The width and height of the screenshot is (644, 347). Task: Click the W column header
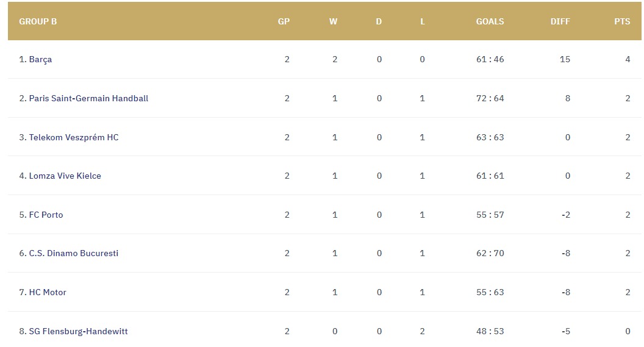click(x=333, y=21)
